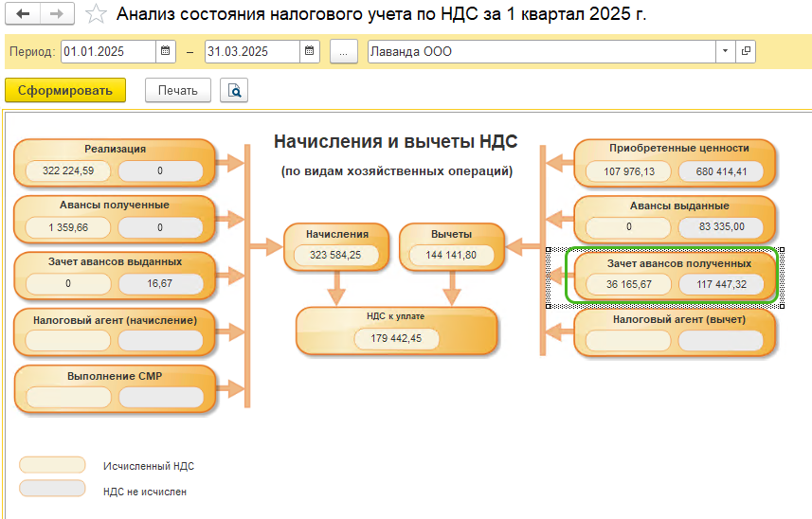Open organization Лаванда ООО form icon

(x=746, y=51)
